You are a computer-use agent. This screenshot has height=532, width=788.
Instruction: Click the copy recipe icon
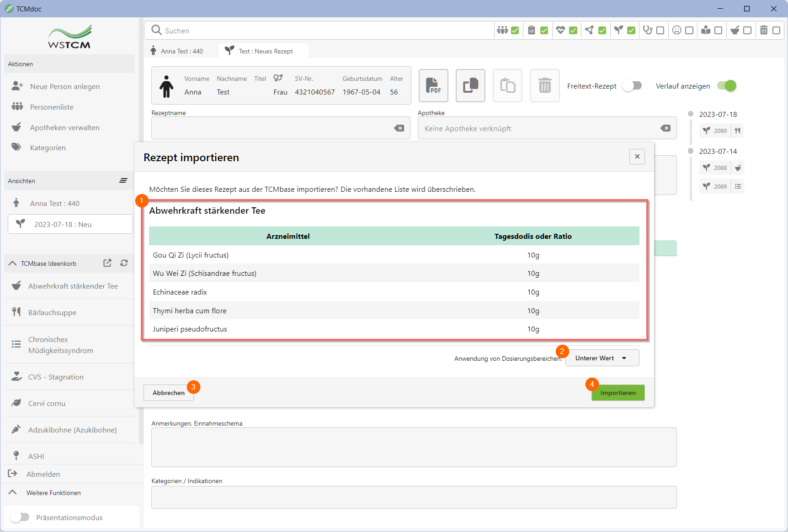pyautogui.click(x=470, y=85)
